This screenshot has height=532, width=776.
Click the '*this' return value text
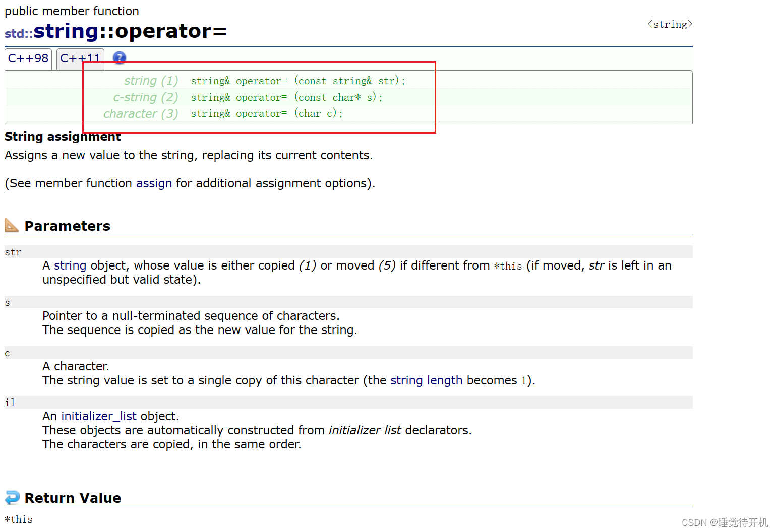pyautogui.click(x=19, y=519)
